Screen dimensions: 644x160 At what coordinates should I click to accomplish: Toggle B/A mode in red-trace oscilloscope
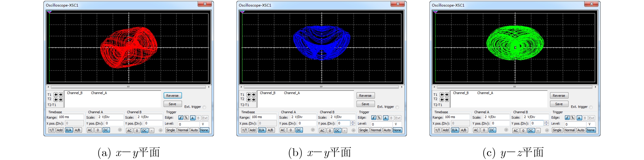(69, 130)
